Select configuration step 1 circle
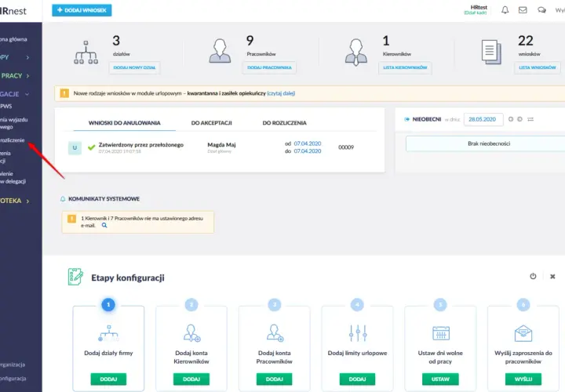The image size is (565, 392). tap(108, 304)
